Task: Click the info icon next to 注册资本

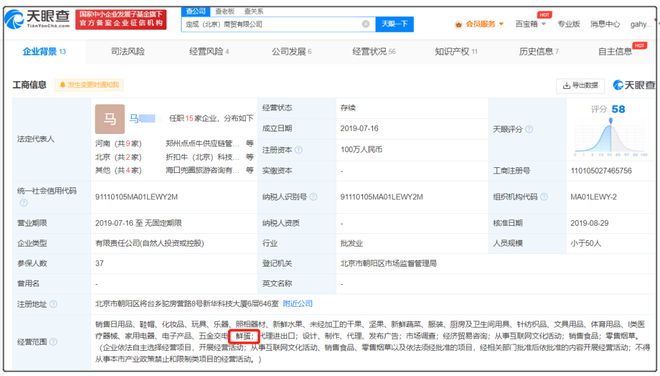Action: [x=299, y=150]
